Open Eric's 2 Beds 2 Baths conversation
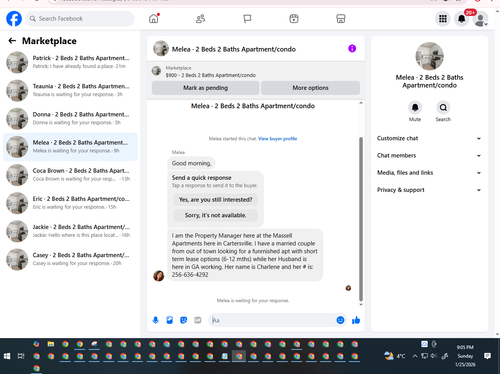Screen dimensions: 500x374 point(70,203)
